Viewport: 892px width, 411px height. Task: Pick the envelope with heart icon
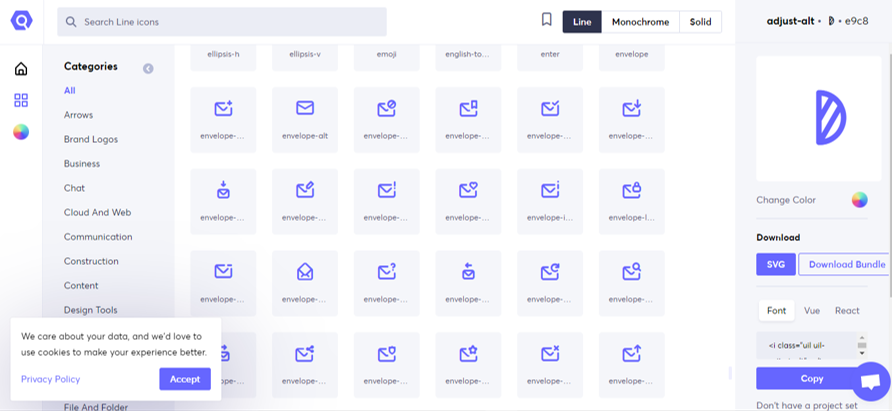pyautogui.click(x=468, y=202)
